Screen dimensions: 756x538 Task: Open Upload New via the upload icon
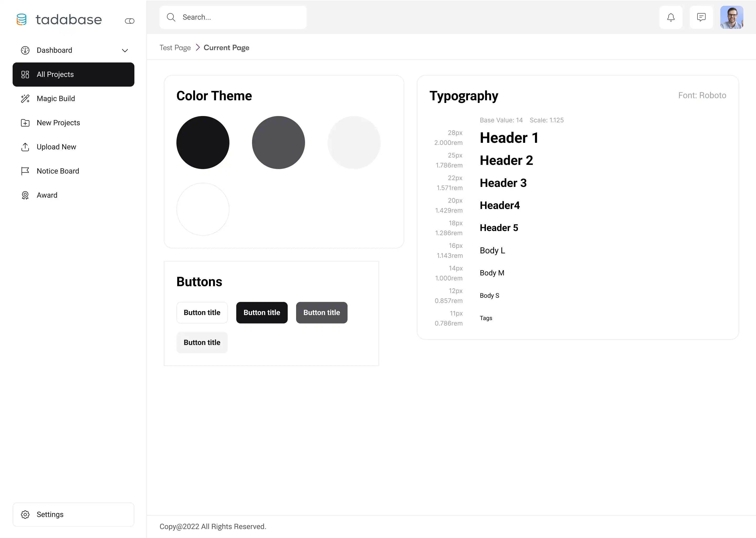click(x=25, y=147)
